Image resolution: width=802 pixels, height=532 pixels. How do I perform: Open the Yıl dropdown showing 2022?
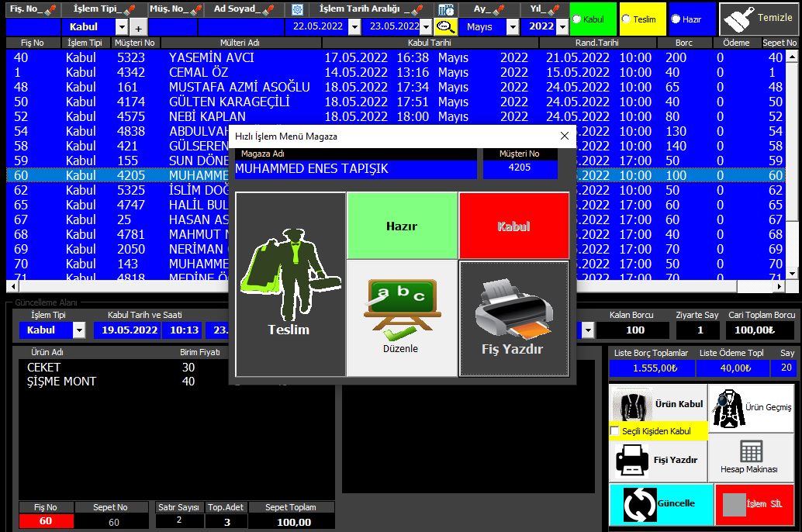[x=561, y=27]
